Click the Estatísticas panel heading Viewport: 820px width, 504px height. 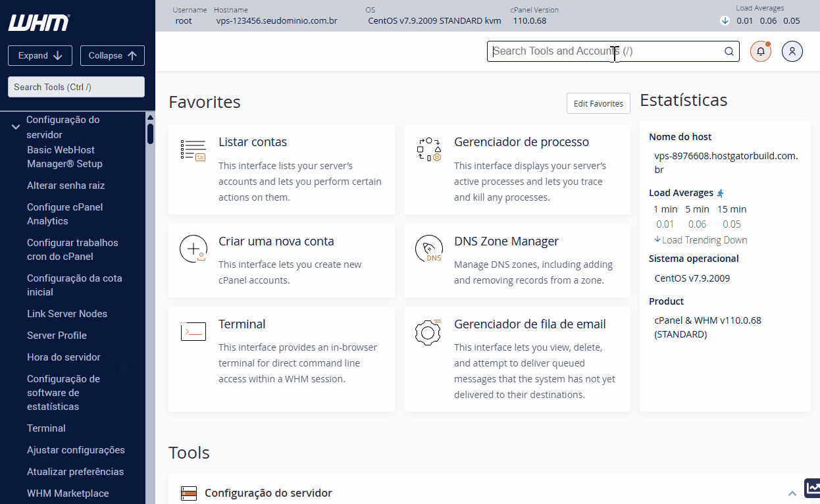click(x=684, y=100)
